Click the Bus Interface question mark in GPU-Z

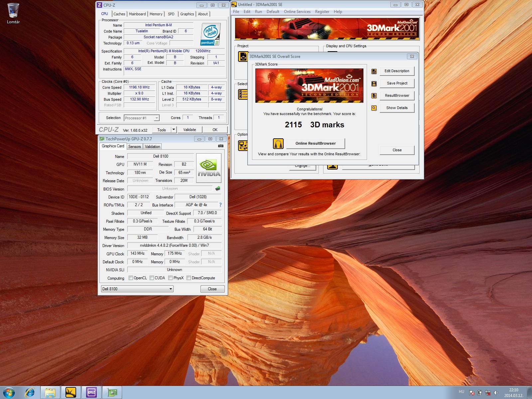coord(220,205)
